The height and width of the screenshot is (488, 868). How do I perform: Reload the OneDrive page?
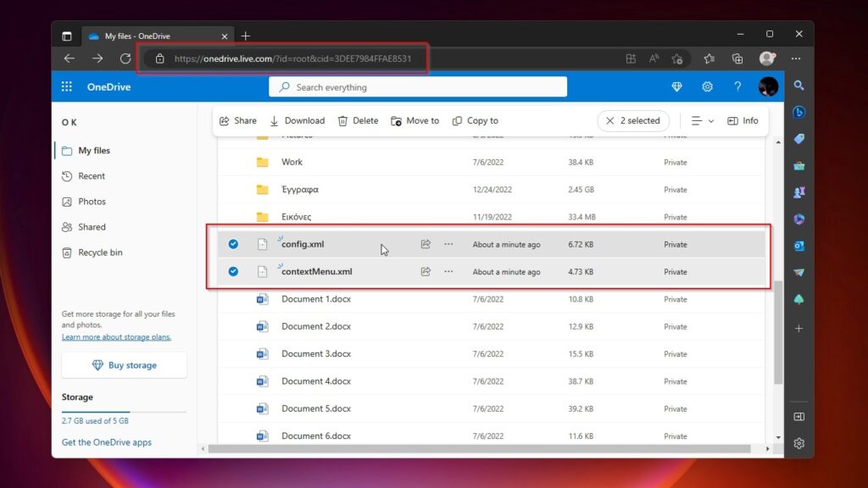point(125,58)
